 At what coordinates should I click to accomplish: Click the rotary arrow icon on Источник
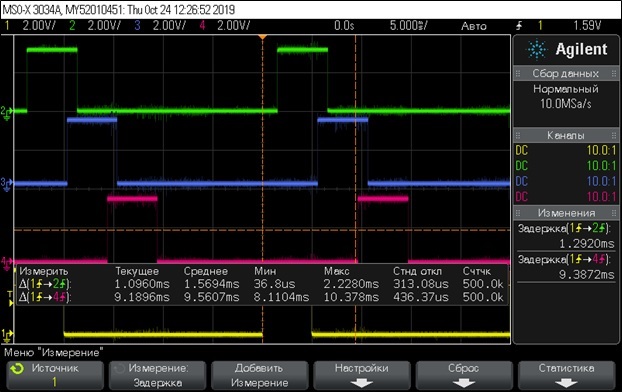point(17,369)
